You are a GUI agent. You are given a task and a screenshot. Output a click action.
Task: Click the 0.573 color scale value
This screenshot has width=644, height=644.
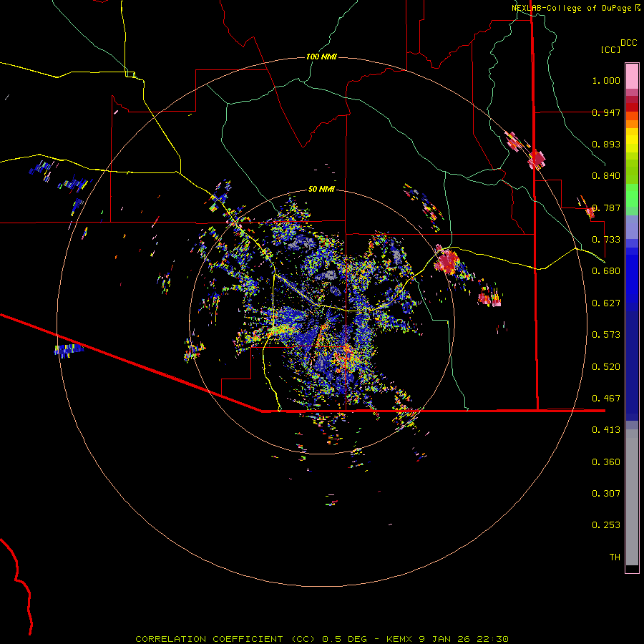coord(606,335)
